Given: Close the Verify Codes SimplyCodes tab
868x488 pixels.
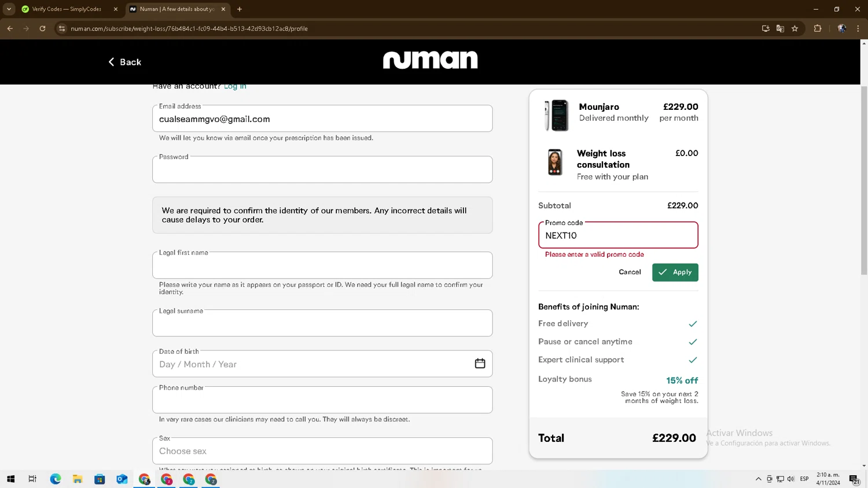Looking at the screenshot, I should (x=116, y=9).
